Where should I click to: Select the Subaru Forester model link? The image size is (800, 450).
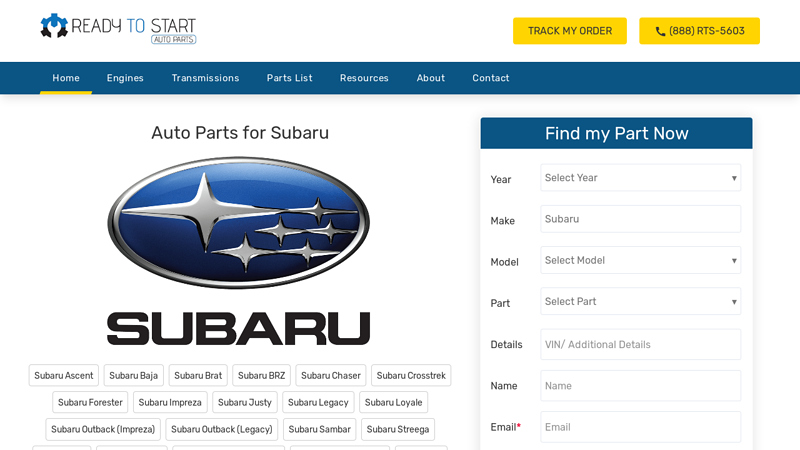90,403
